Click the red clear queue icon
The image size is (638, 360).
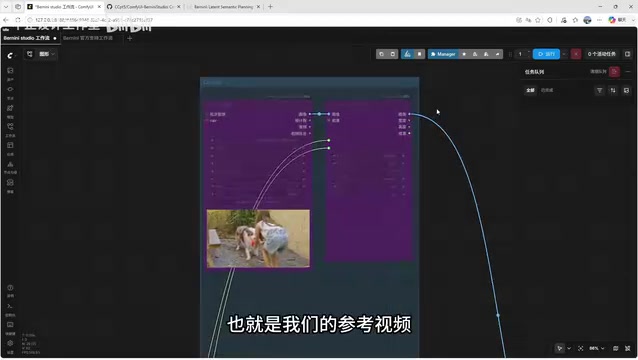[x=614, y=72]
